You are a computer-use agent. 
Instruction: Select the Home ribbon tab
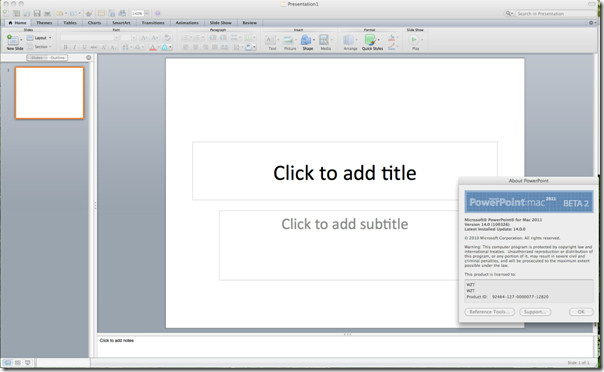coord(17,23)
